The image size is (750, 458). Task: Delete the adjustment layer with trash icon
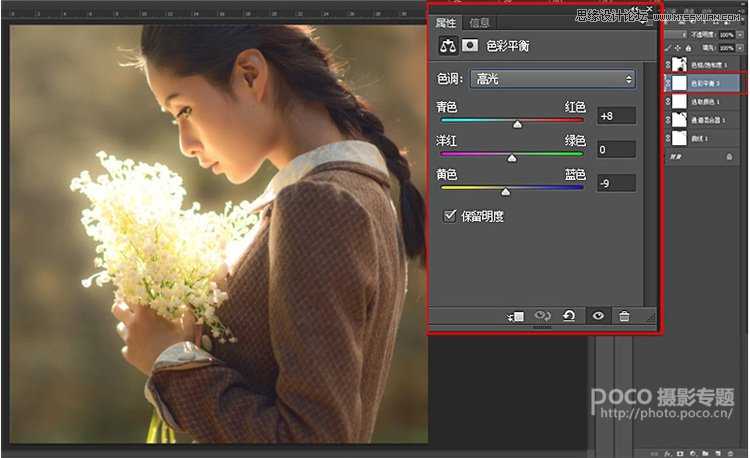pyautogui.click(x=625, y=316)
